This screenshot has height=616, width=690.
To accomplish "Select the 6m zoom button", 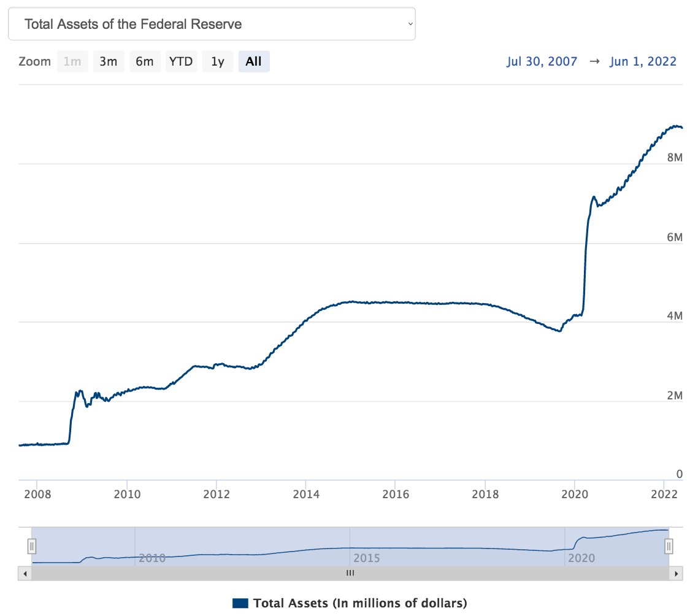I will coord(145,61).
